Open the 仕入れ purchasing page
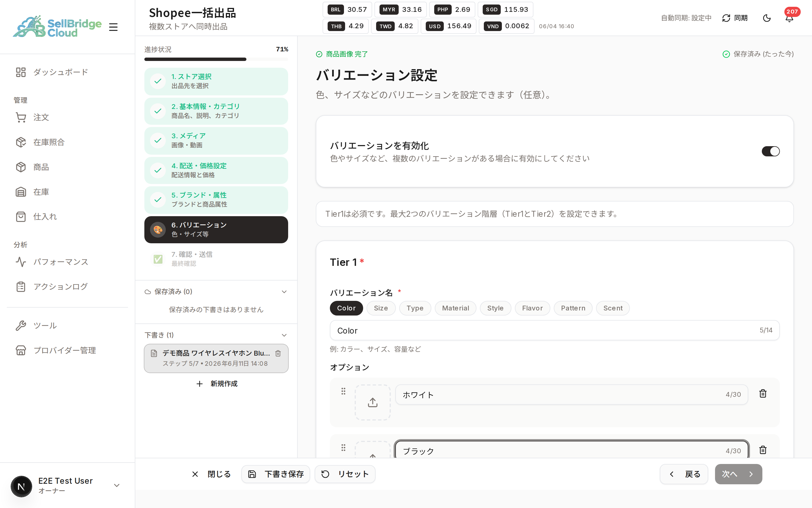This screenshot has width=812, height=508. [37, 217]
